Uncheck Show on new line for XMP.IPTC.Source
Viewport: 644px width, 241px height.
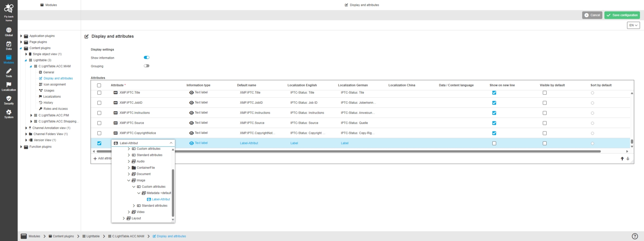494,123
